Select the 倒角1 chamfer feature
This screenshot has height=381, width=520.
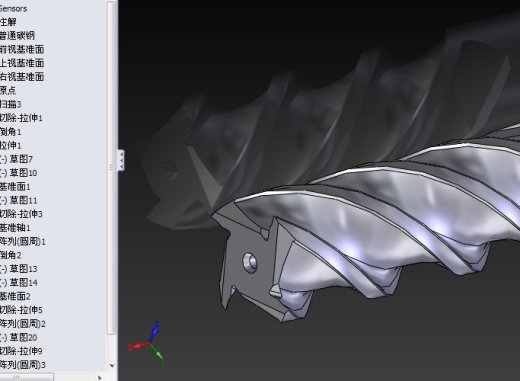coord(10,132)
